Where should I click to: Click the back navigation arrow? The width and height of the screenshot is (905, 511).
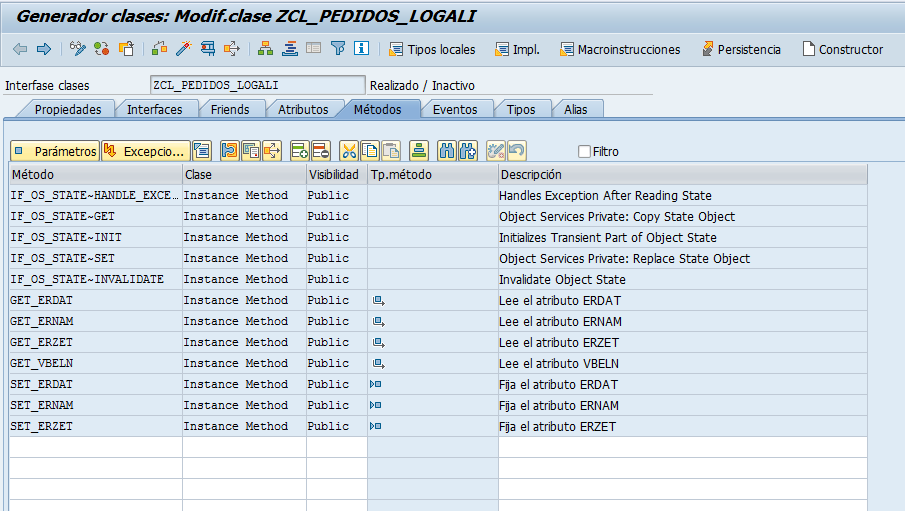coord(20,49)
